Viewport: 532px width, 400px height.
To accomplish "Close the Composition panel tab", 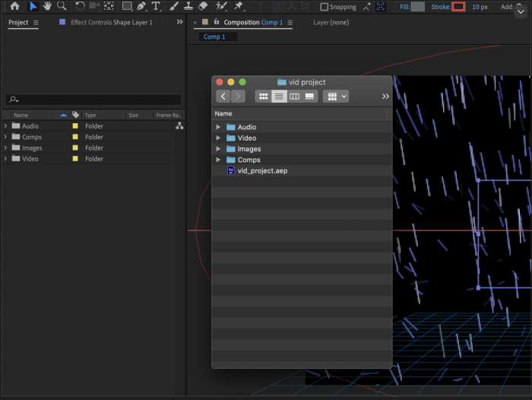I will coord(195,23).
